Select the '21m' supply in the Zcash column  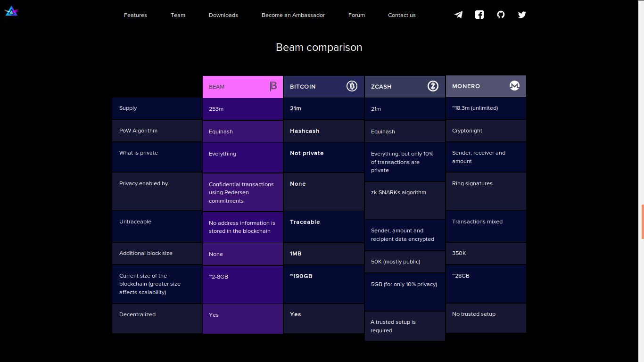point(405,109)
